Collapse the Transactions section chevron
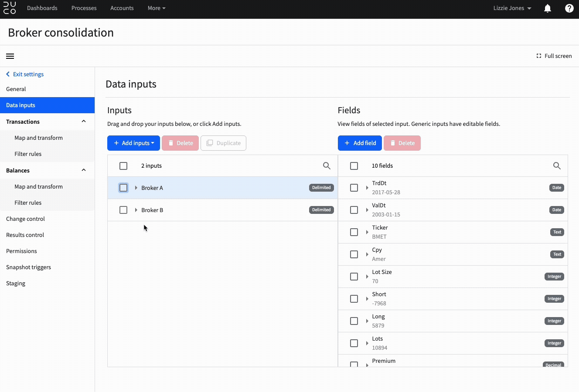This screenshot has height=392, width=579. (84, 122)
